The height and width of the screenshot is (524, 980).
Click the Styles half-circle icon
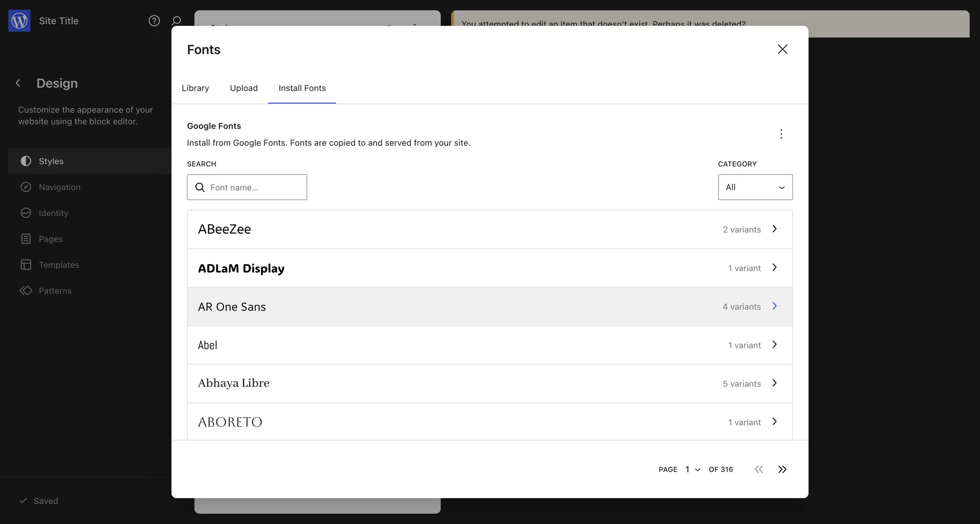click(x=26, y=161)
